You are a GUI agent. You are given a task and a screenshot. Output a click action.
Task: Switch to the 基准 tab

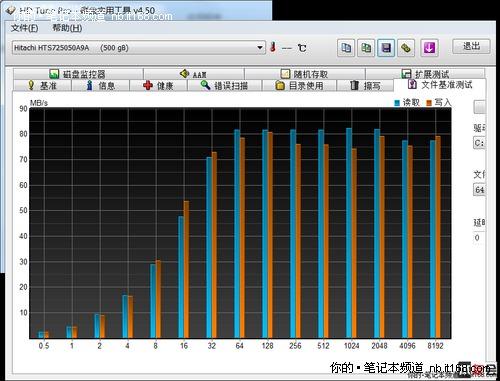coord(42,86)
